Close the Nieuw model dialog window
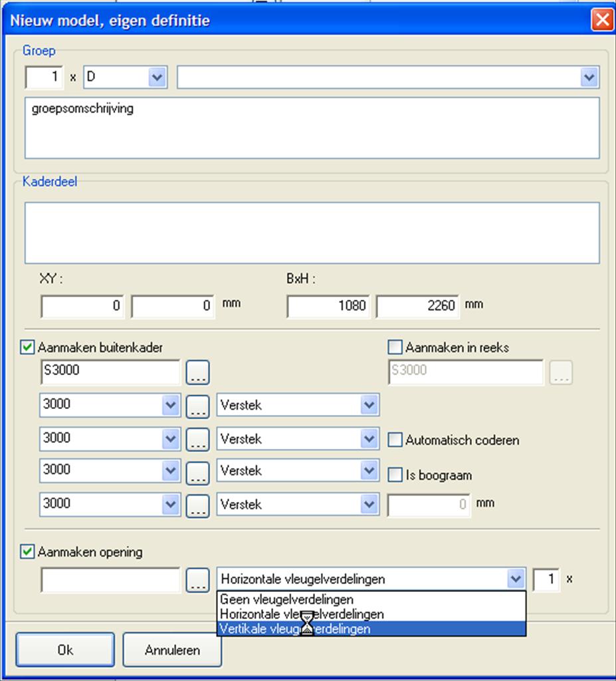616x681 pixels. click(x=602, y=19)
